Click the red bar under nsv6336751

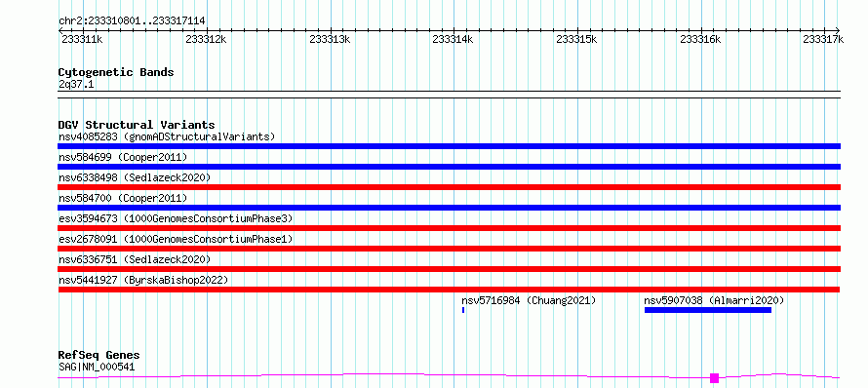point(449,269)
